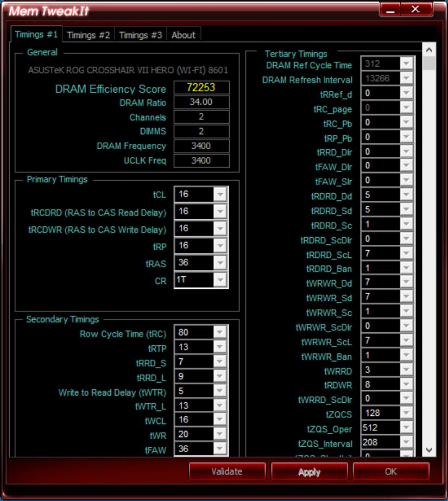Click the scroll up arrow
The width and height of the screenshot is (448, 501).
click(x=429, y=49)
